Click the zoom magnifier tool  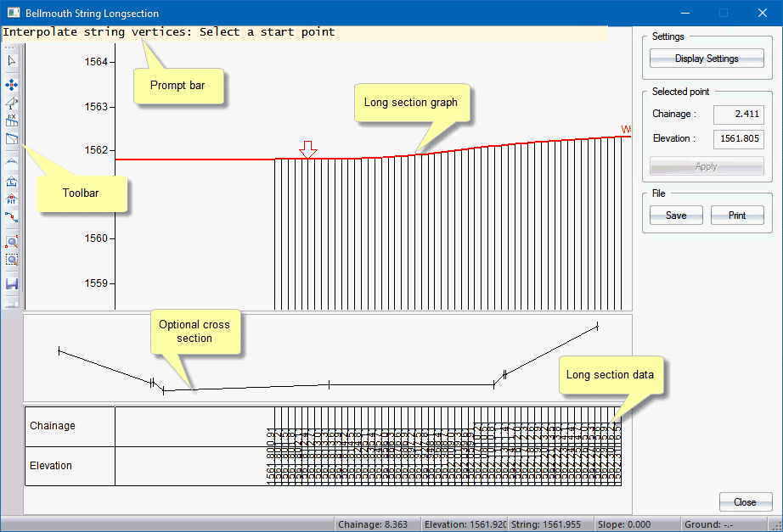pyautogui.click(x=12, y=242)
